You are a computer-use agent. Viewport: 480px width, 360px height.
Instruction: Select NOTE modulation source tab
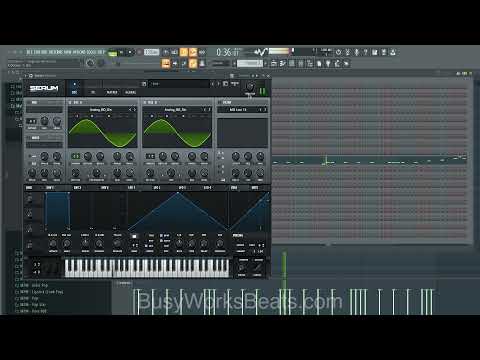(255, 188)
